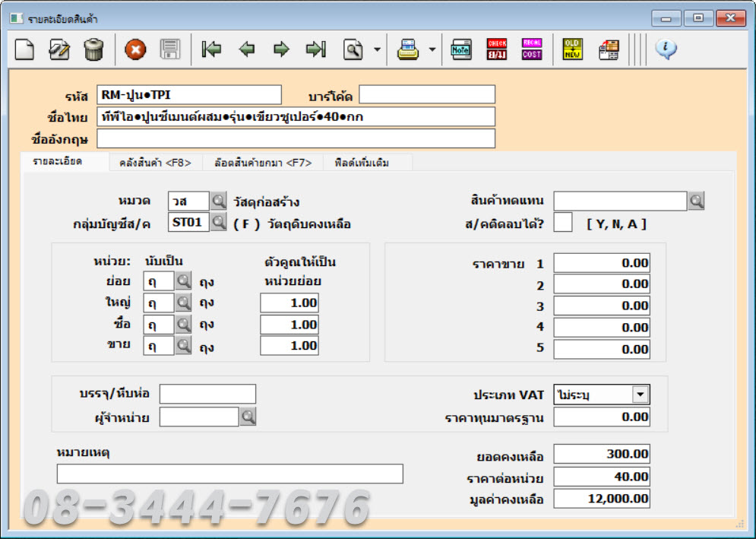The height and width of the screenshot is (539, 756).
Task: Click the หมายเหตุ remarks field
Action: (x=230, y=474)
